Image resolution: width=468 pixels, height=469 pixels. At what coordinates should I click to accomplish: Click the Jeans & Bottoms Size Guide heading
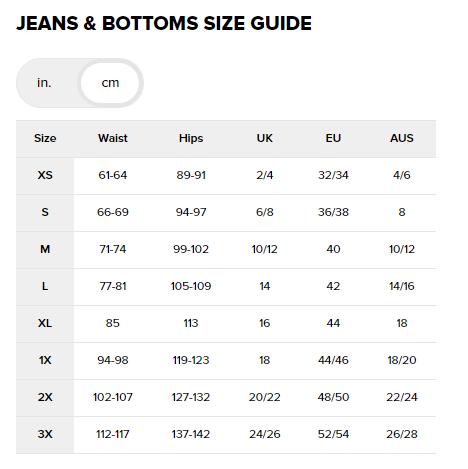(164, 23)
